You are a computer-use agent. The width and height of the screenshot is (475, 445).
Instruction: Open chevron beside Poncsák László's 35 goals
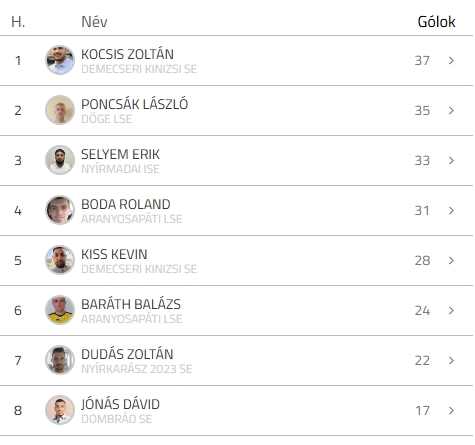click(451, 110)
